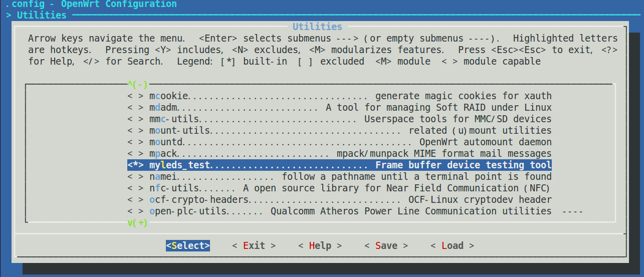Click description 'mpack/munpack MIME format mail messages'
Screen dimensions: 644x277
445,153
